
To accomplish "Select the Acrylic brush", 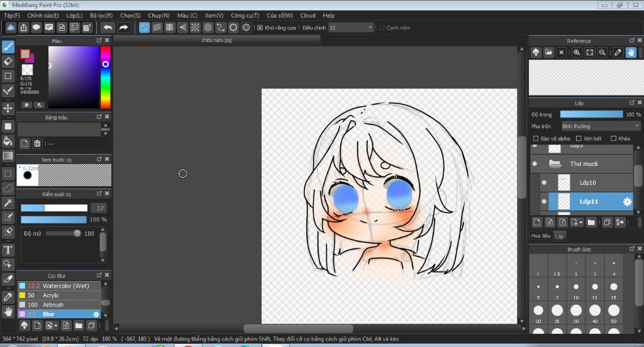I will coord(59,295).
